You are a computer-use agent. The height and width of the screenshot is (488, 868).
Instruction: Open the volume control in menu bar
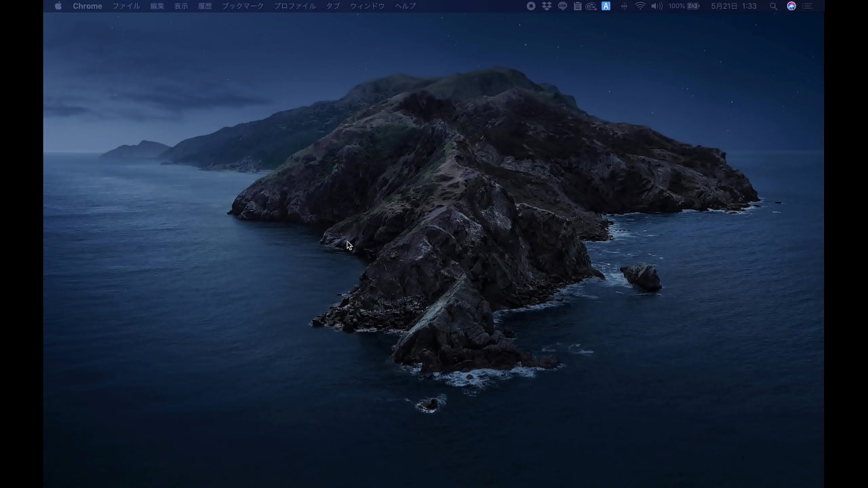[656, 6]
